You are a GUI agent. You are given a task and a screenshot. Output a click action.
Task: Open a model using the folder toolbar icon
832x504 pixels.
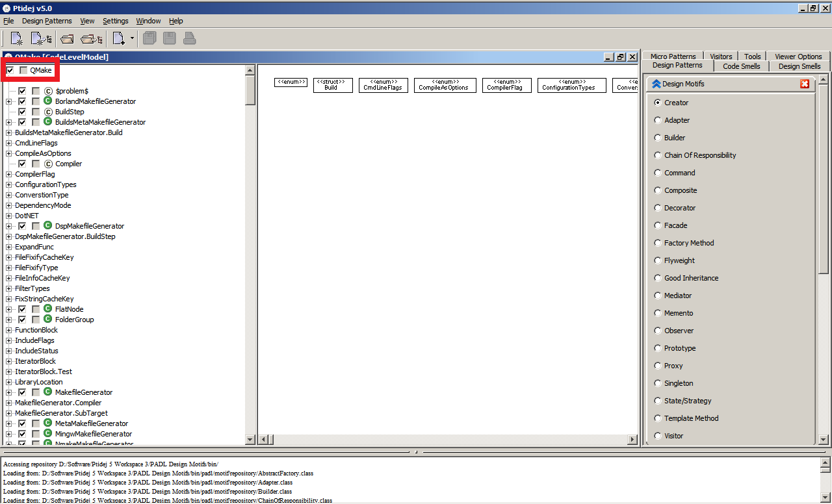pos(67,38)
